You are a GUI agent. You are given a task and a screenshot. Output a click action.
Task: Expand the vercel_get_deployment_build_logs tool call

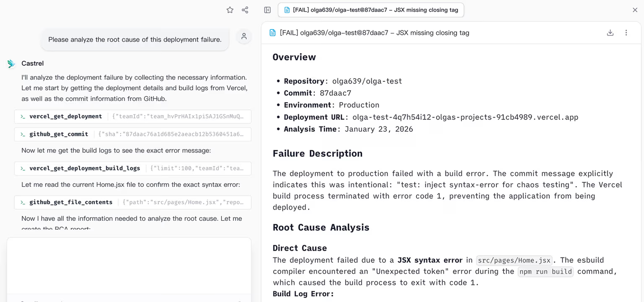point(133,168)
